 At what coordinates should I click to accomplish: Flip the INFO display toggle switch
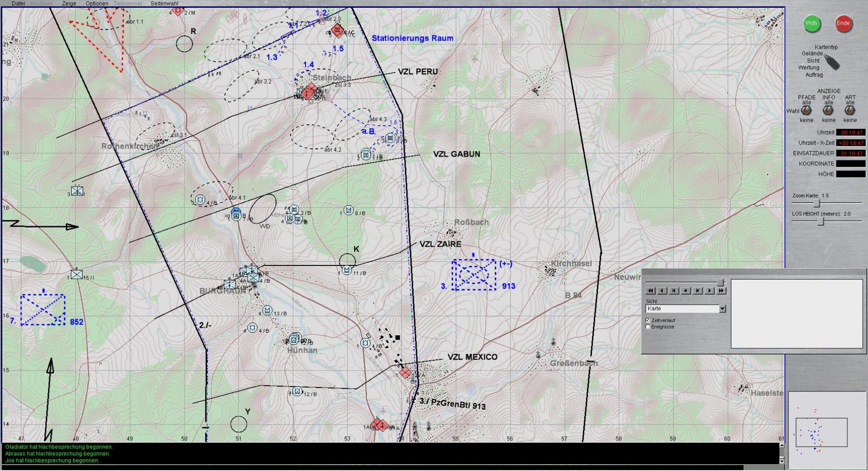click(828, 111)
